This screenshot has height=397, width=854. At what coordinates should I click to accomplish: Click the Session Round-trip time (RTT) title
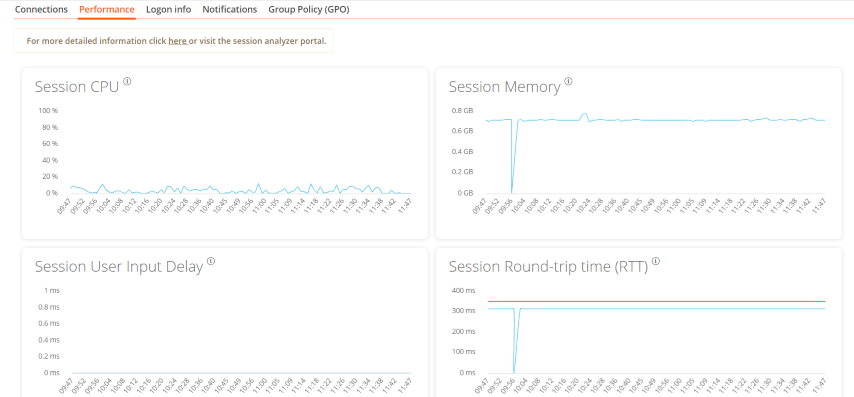pyautogui.click(x=548, y=267)
